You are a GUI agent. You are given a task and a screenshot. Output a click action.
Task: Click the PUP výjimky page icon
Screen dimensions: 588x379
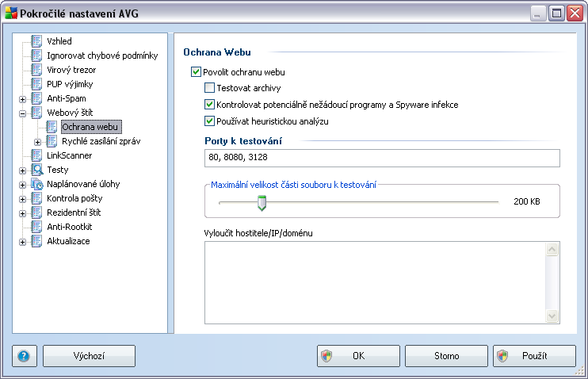(x=36, y=84)
